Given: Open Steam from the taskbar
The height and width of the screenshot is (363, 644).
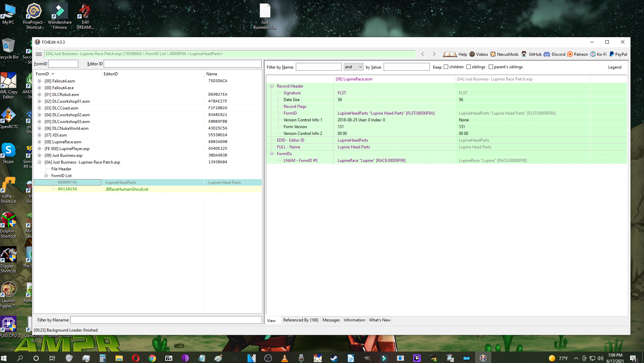Looking at the screenshot, I should point(334,358).
